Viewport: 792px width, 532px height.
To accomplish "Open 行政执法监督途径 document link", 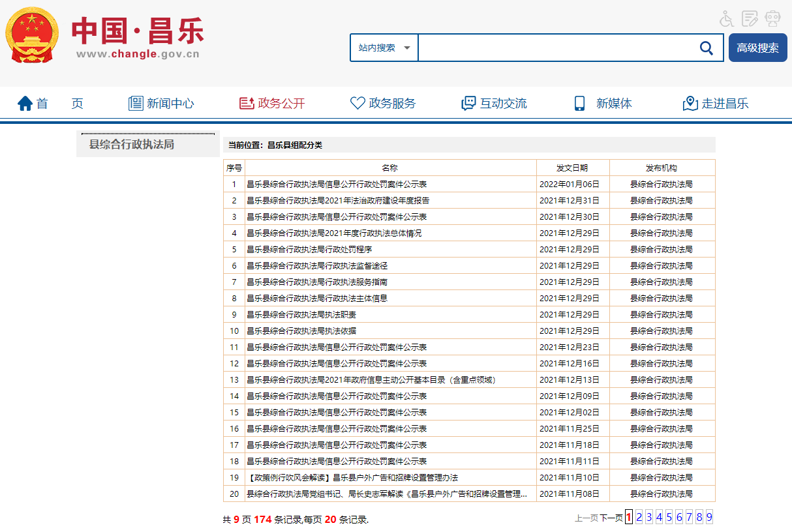I will click(x=317, y=265).
